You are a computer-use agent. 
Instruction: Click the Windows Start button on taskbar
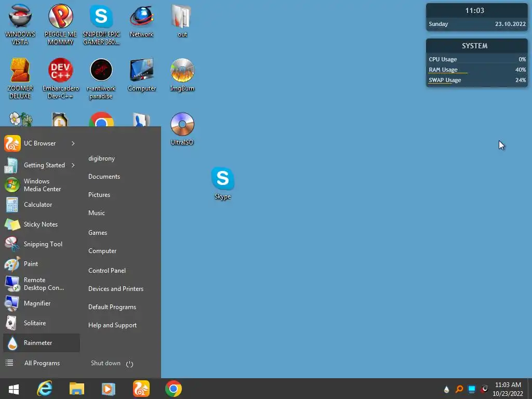(14, 389)
